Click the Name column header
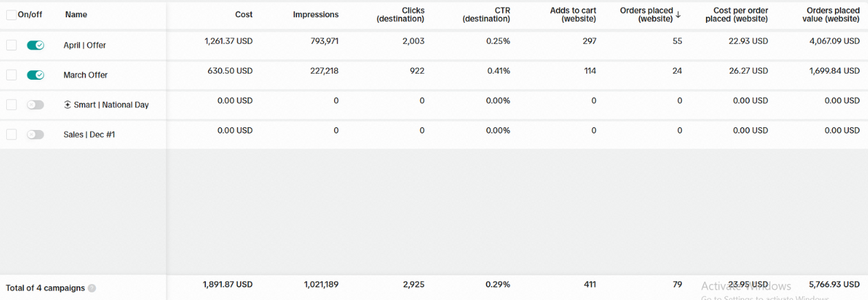This screenshot has height=300, width=868. (x=76, y=14)
